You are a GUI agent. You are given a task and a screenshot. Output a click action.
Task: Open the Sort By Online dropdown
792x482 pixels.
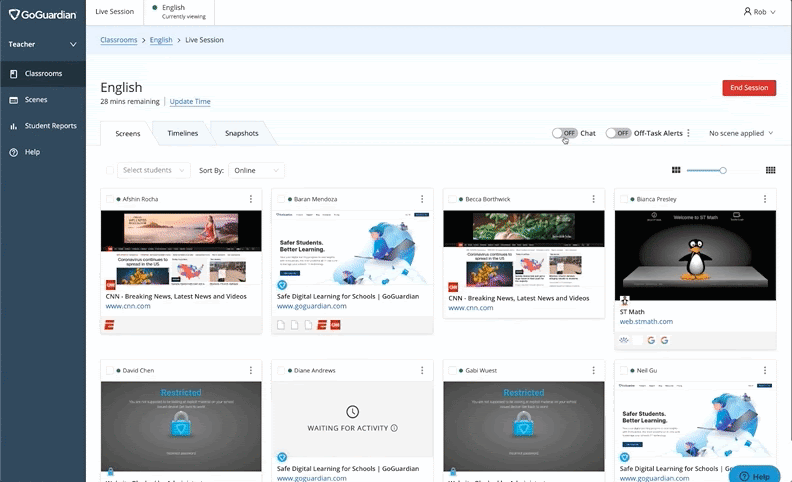256,170
